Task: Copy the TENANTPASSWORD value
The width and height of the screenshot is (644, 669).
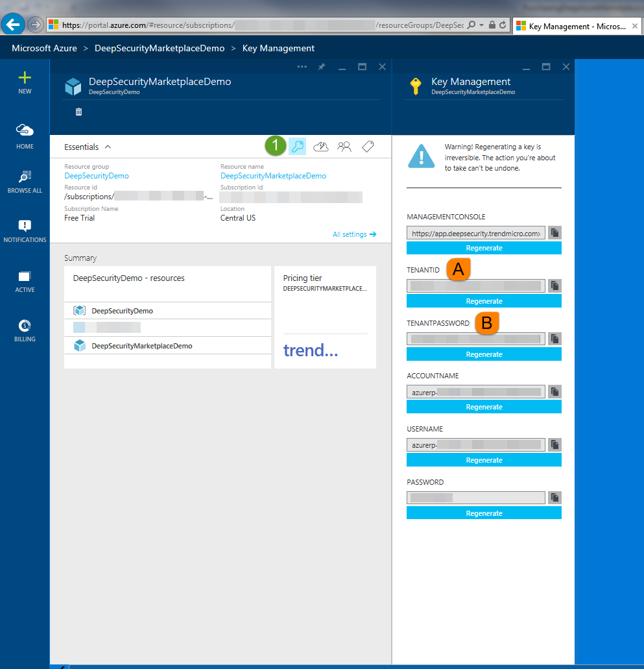Action: 555,339
